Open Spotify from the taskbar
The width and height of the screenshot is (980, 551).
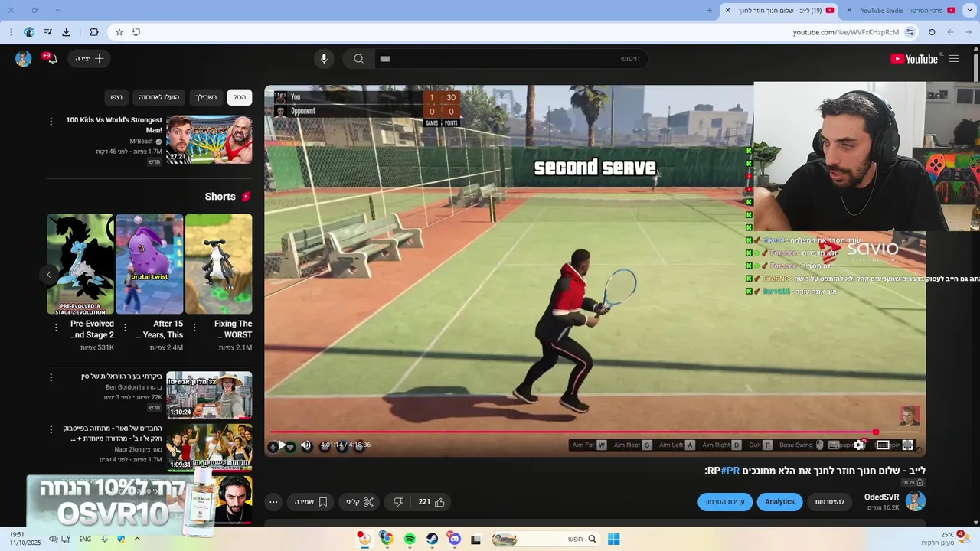coord(410,539)
